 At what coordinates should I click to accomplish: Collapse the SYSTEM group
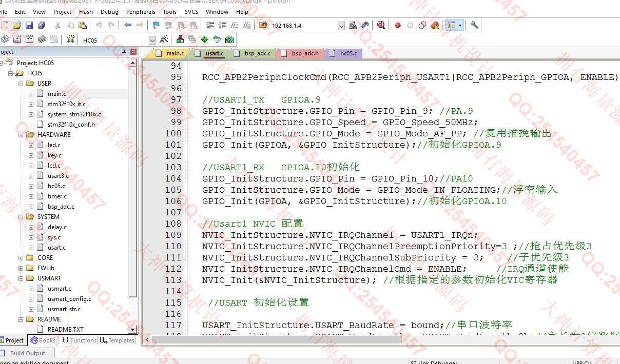tap(21, 217)
